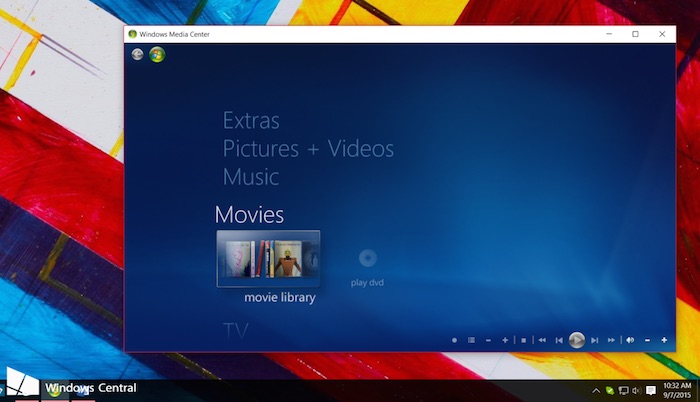Click the play dvd option
700x402 pixels.
point(367,266)
